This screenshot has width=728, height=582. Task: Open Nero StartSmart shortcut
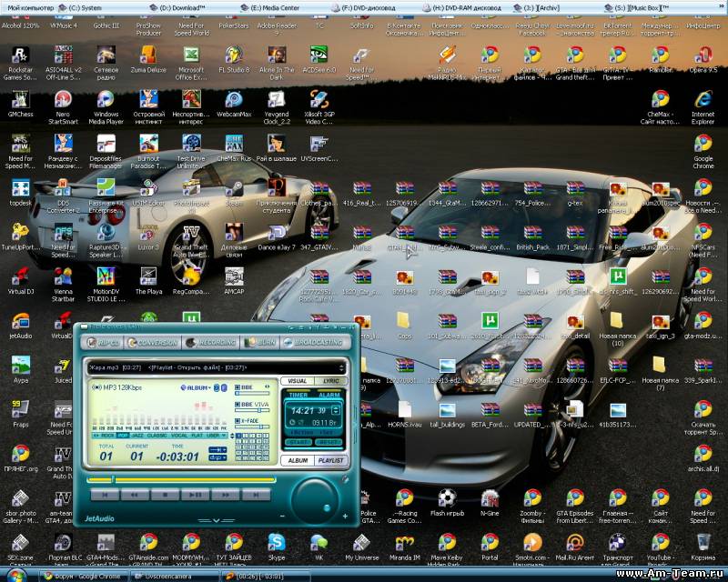tap(63, 107)
